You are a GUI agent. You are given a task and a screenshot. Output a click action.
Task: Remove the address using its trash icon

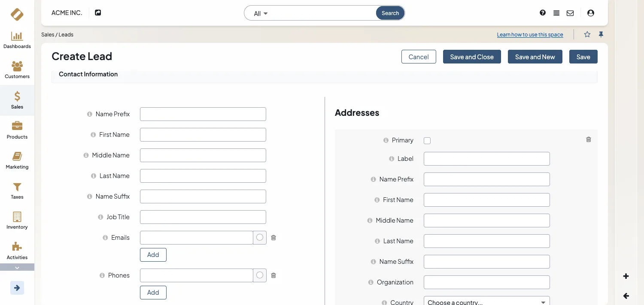pyautogui.click(x=589, y=139)
